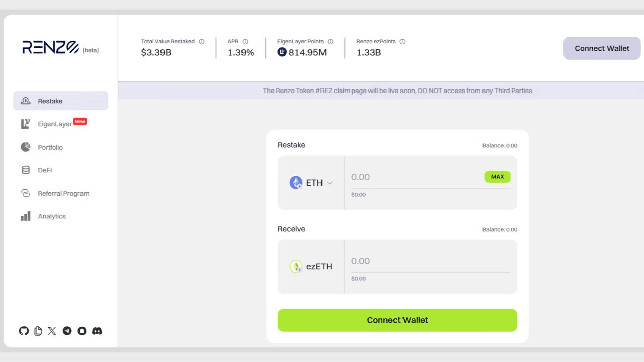Click the info icon next to Total Value Restaked
This screenshot has width=644, height=362.
click(x=202, y=42)
